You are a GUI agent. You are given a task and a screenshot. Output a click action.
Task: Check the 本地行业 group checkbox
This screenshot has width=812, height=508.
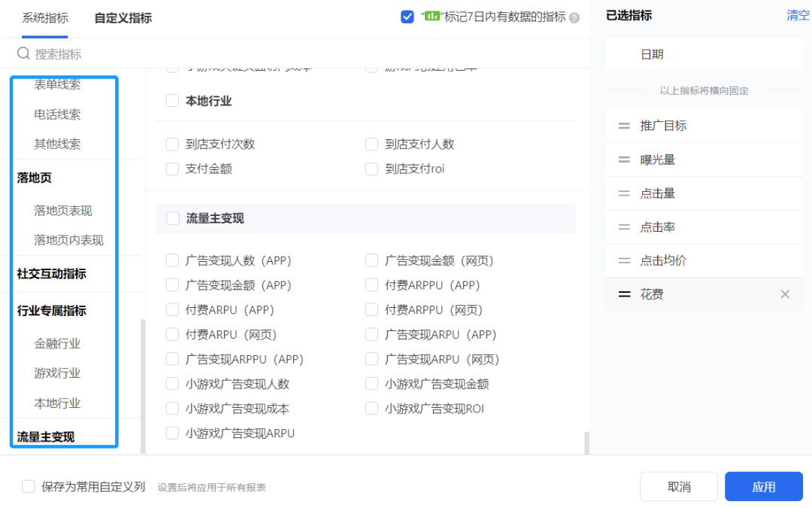172,101
